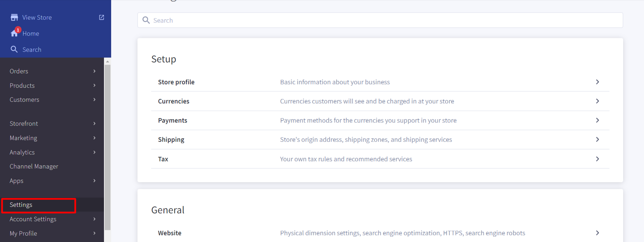Open the View Store link
Viewport: 644px width, 242px height.
[37, 17]
